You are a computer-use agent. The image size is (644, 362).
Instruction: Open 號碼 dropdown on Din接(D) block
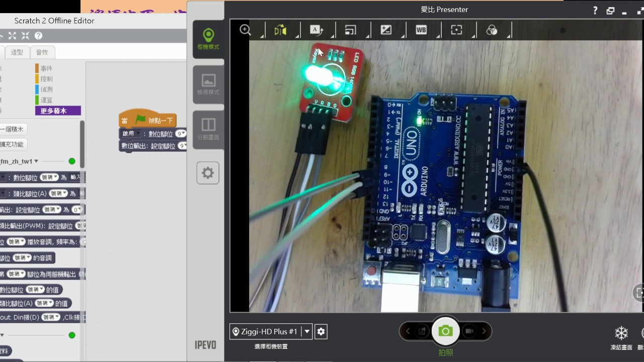click(51, 317)
